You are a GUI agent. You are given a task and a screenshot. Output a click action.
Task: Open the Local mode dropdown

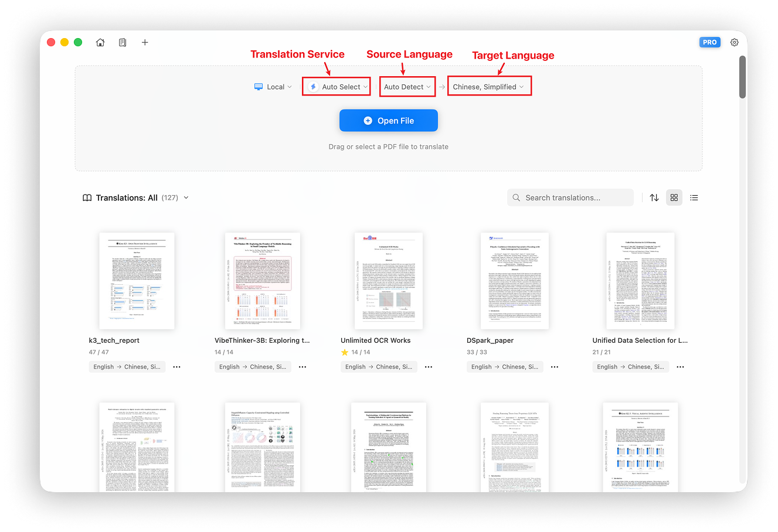273,87
